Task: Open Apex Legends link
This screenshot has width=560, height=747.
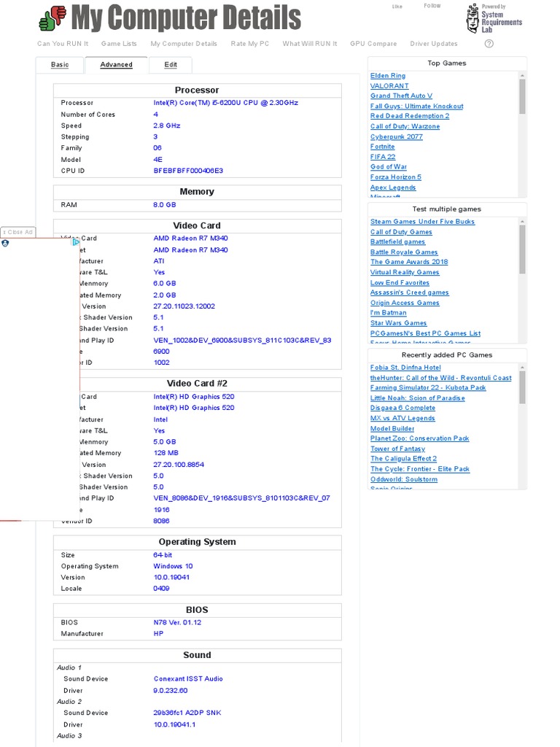Action: point(393,187)
